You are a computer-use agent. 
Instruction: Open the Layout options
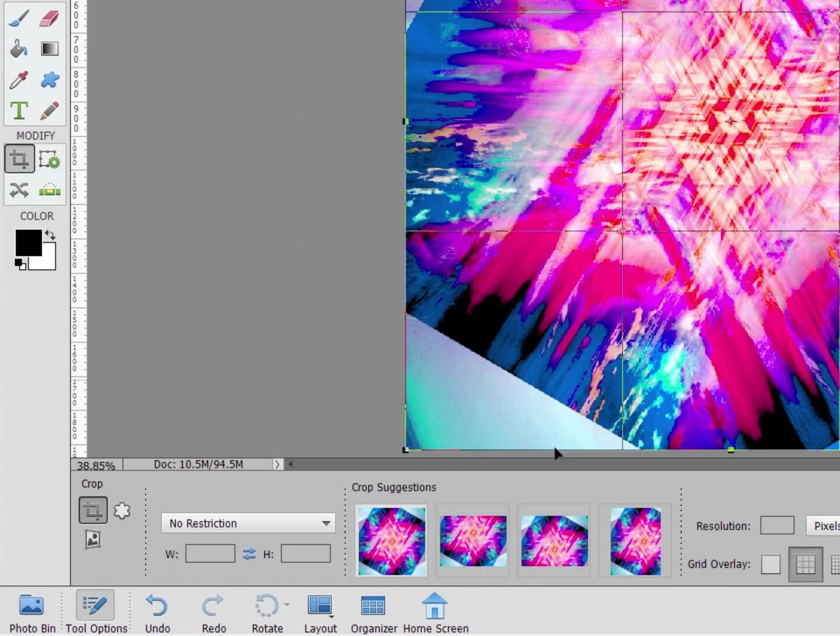coord(320,613)
